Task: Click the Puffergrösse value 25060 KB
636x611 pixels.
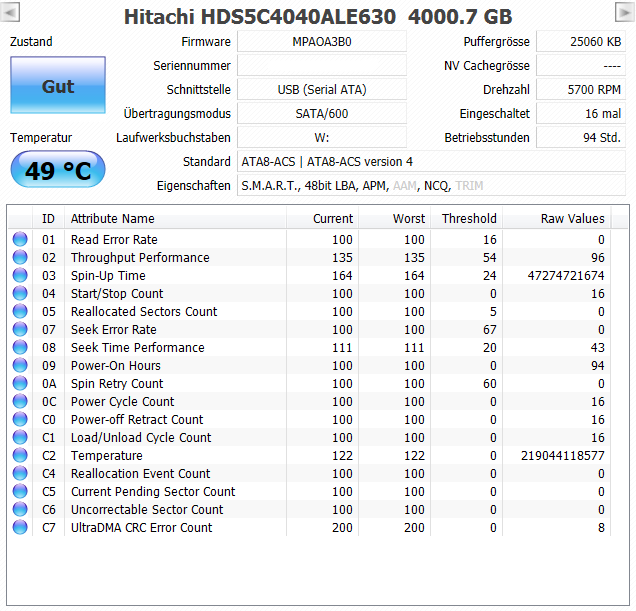Action: [581, 42]
